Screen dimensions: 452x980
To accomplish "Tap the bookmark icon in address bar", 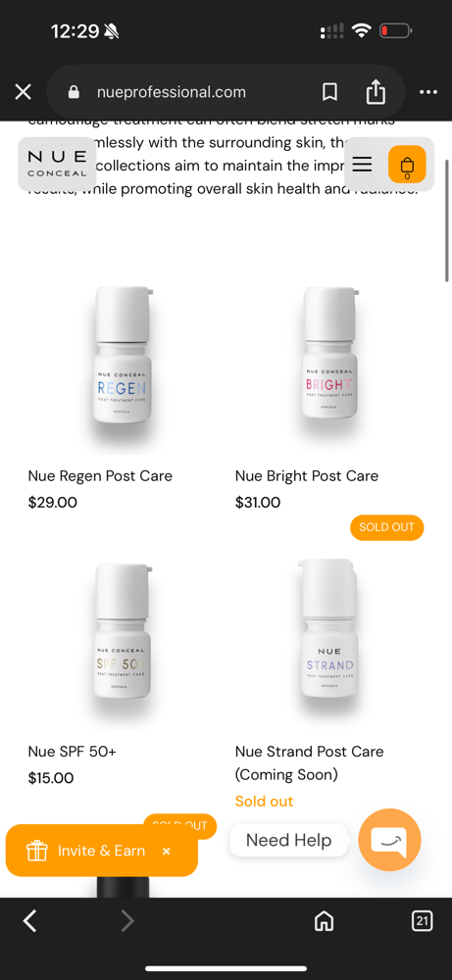I will (x=329, y=92).
